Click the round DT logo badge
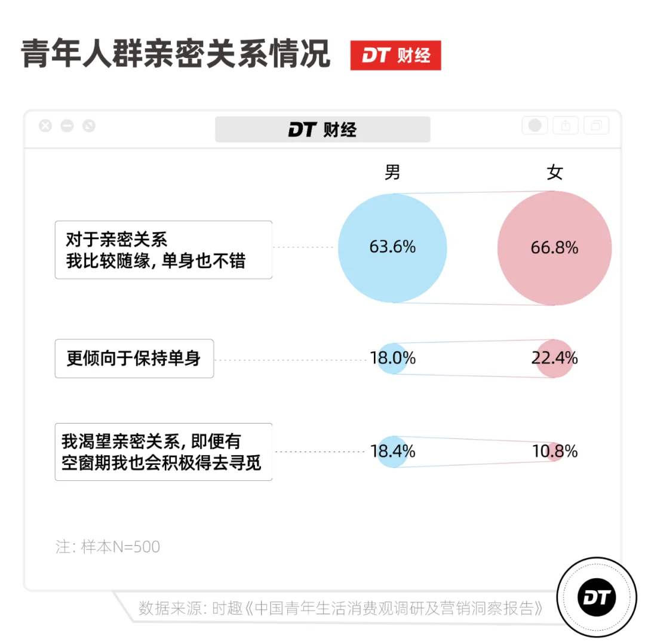This screenshot has height=644, width=645. pos(595,597)
